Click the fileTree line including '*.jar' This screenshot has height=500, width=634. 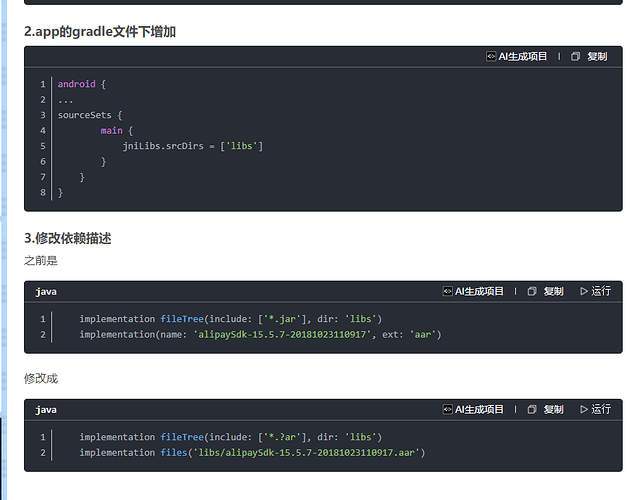pyautogui.click(x=230, y=319)
